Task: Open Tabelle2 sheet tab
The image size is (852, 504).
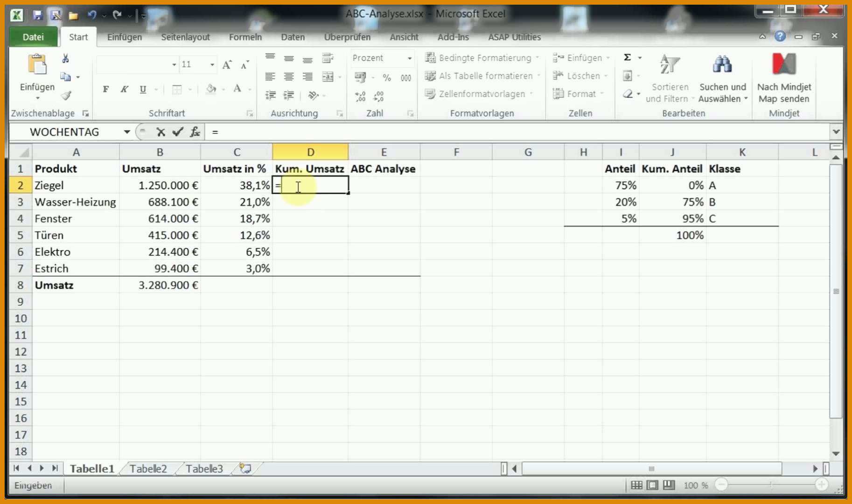Action: click(148, 469)
